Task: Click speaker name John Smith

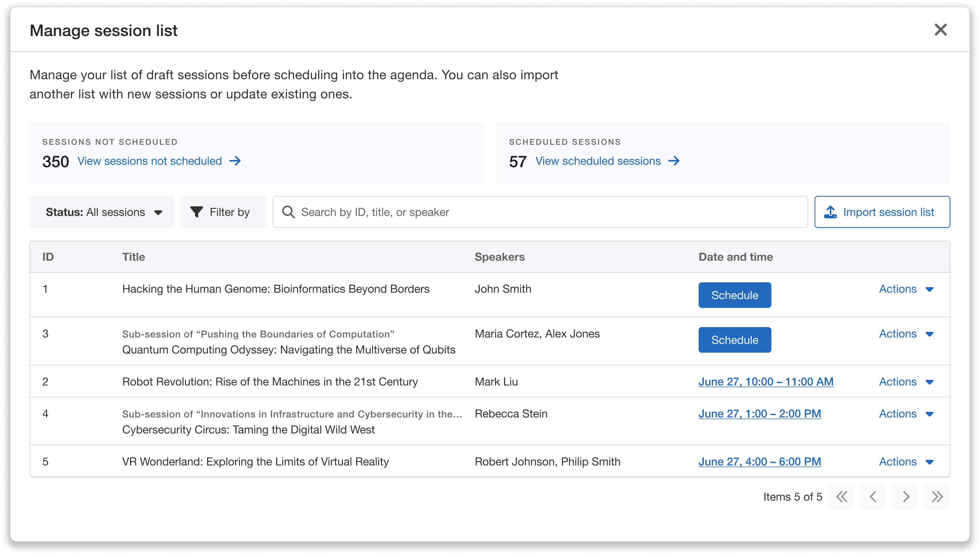Action: click(503, 289)
